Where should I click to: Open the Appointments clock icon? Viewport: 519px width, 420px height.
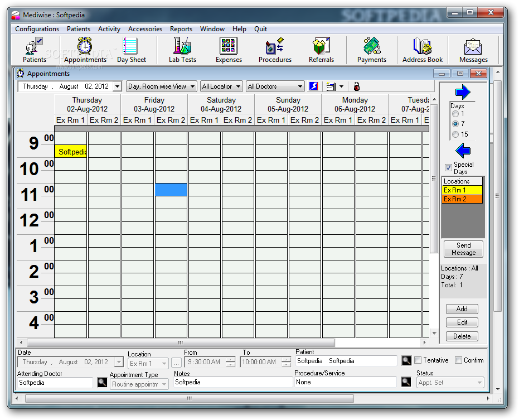(x=85, y=50)
